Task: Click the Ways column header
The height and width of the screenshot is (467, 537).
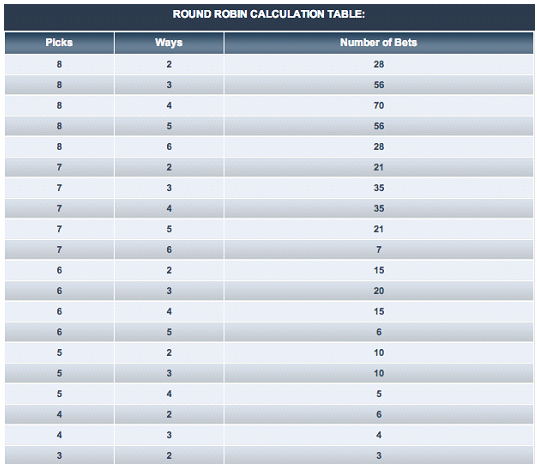Action: click(x=169, y=42)
